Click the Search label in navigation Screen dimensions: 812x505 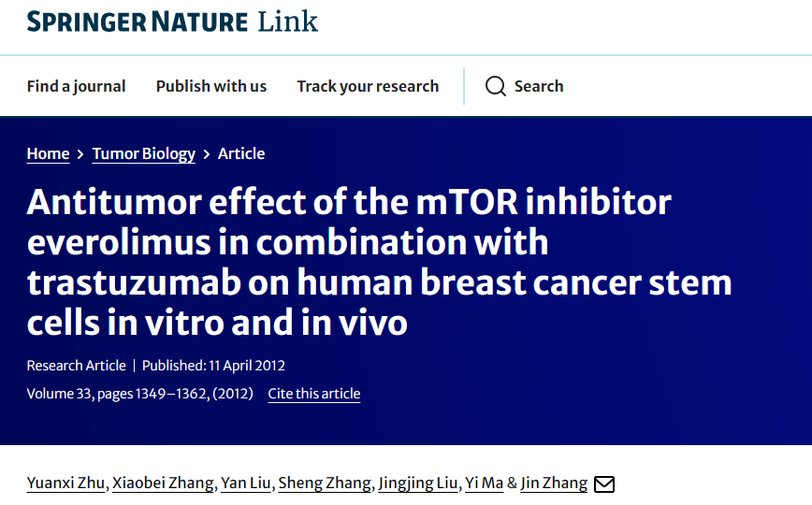coord(539,86)
